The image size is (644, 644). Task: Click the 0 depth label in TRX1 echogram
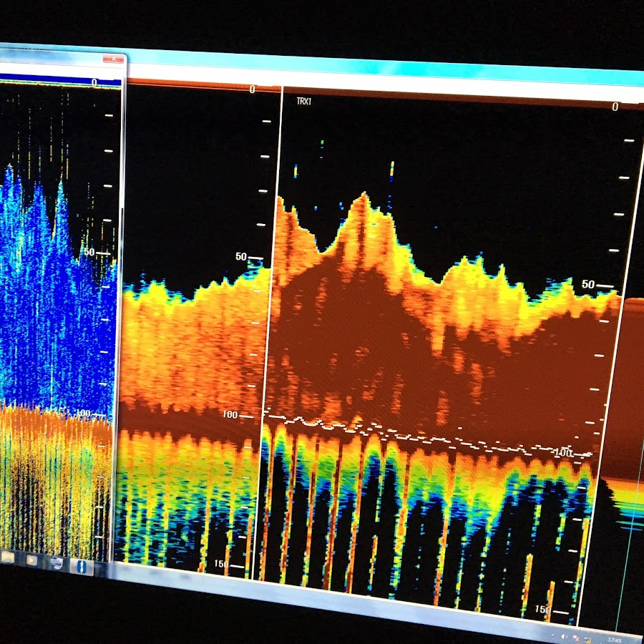tap(615, 107)
